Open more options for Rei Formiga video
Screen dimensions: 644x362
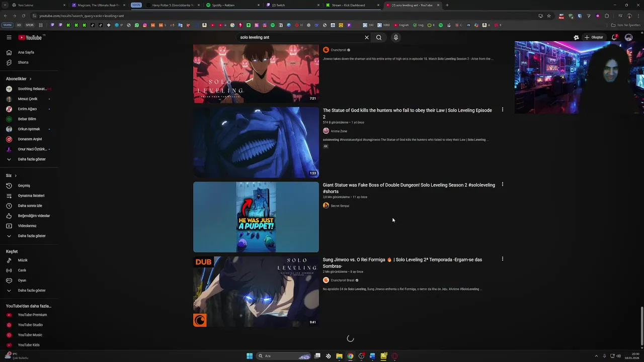click(x=502, y=259)
